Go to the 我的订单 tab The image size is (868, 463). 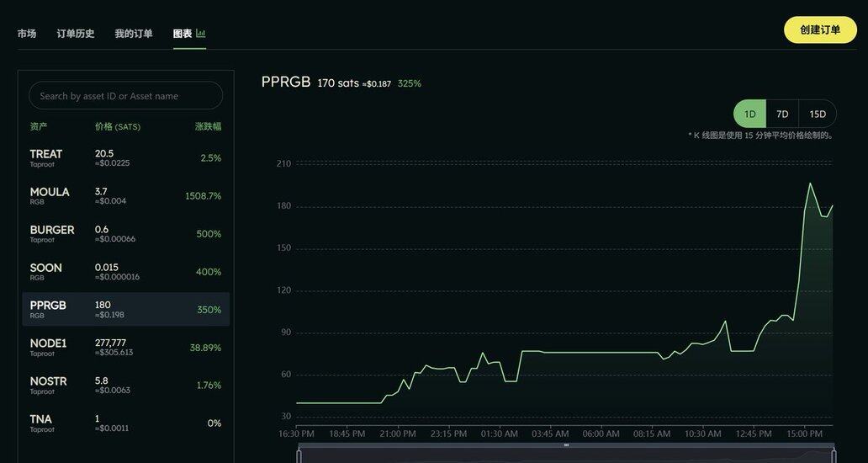[x=134, y=34]
